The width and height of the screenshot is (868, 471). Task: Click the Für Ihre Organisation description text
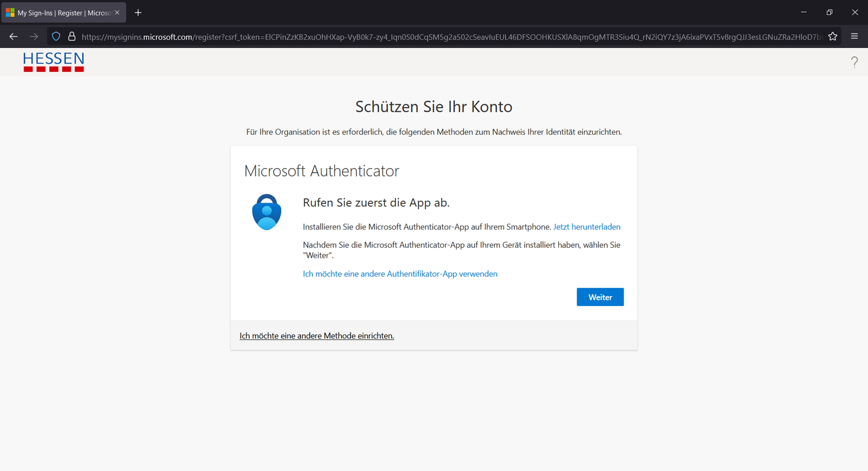(434, 132)
